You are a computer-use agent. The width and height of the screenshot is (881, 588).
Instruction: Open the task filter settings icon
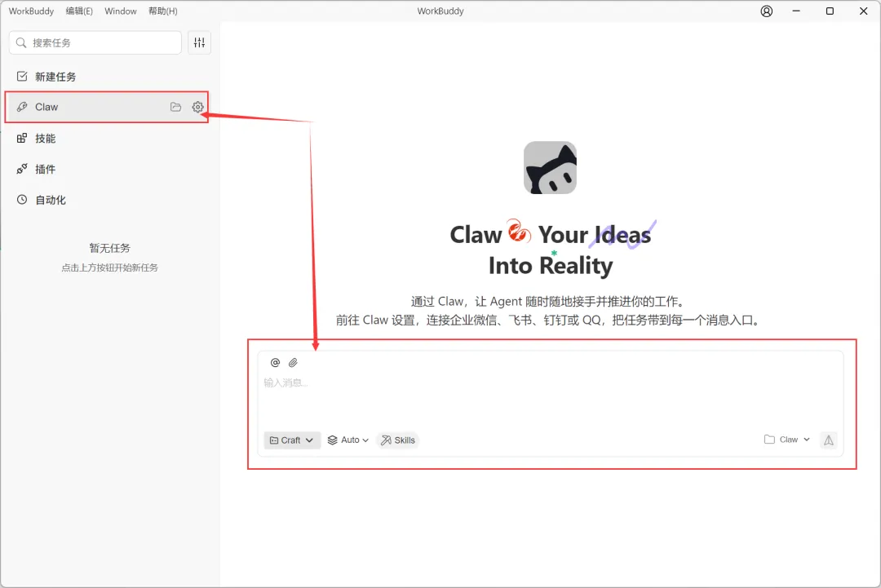pyautogui.click(x=200, y=42)
